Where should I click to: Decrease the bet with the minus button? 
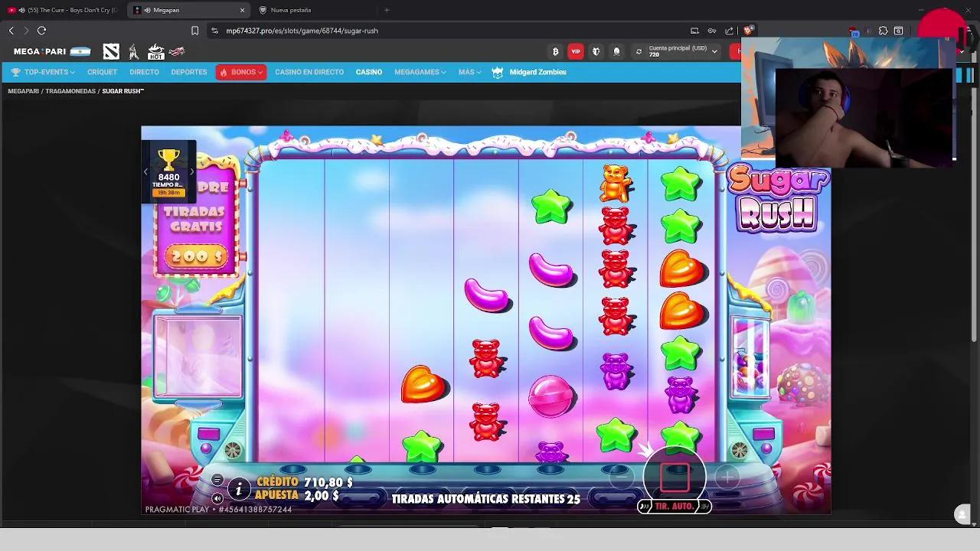click(x=622, y=476)
